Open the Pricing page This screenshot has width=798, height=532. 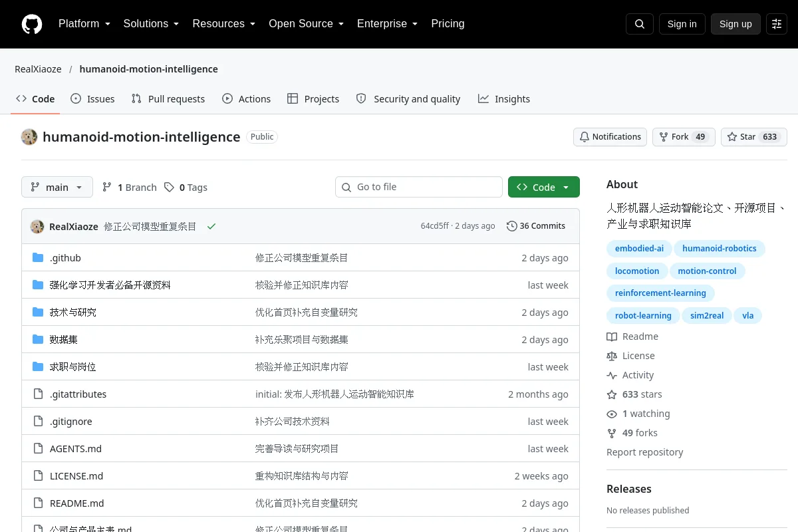[x=448, y=24]
